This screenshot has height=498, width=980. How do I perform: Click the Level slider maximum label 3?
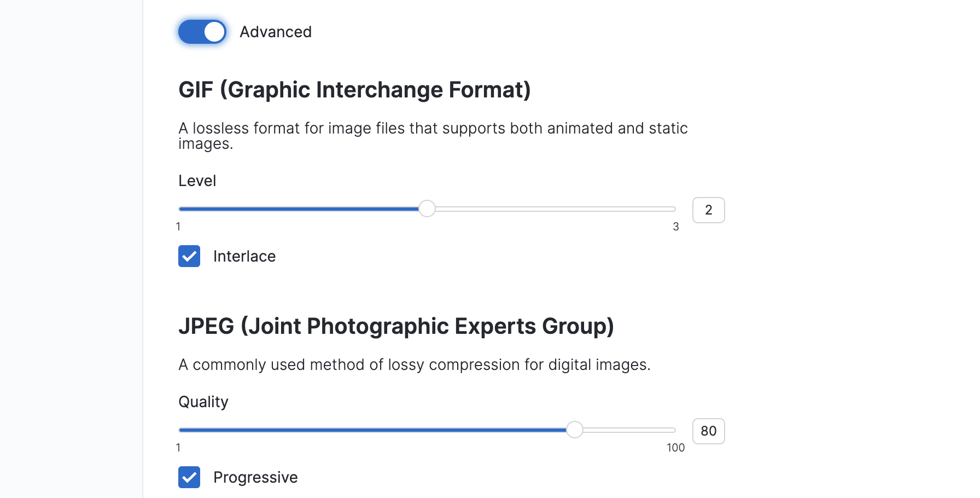[676, 227]
